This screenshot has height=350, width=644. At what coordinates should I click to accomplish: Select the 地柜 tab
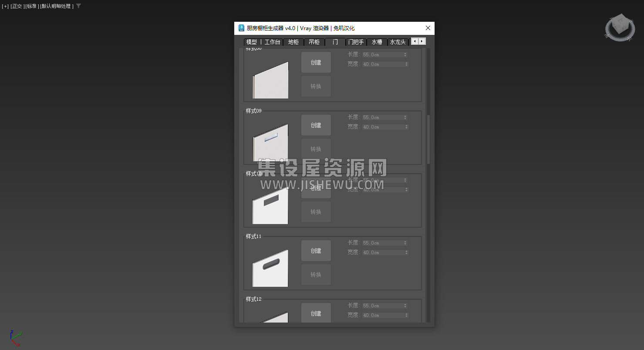click(x=293, y=42)
